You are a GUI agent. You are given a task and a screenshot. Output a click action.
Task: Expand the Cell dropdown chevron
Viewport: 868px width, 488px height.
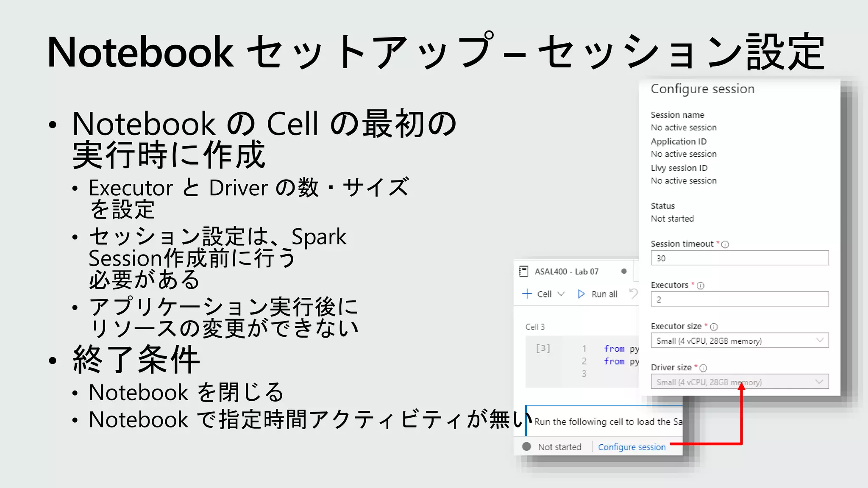561,294
